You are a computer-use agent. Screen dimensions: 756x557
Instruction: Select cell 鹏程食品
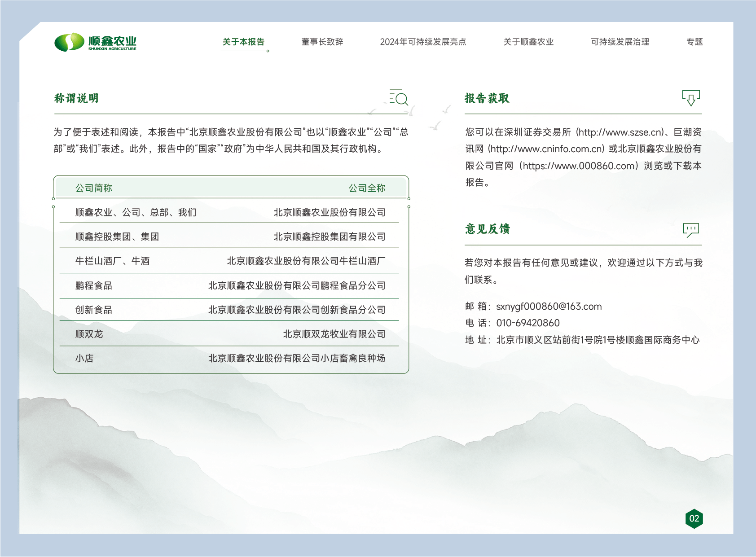(x=94, y=285)
